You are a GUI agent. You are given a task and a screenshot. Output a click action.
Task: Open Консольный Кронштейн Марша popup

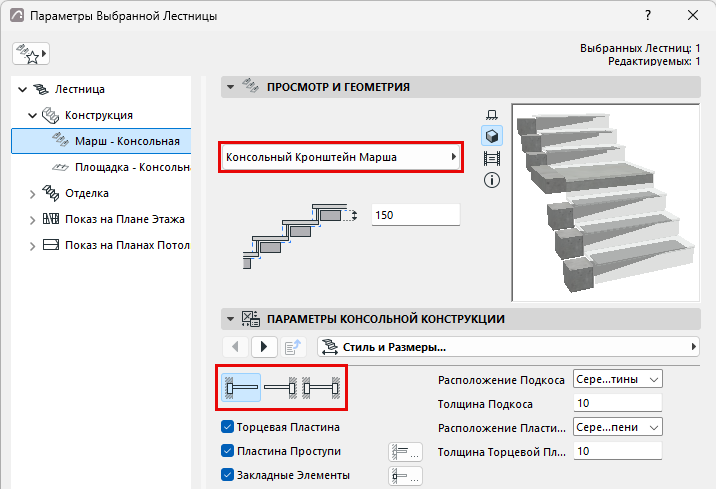[x=341, y=157]
